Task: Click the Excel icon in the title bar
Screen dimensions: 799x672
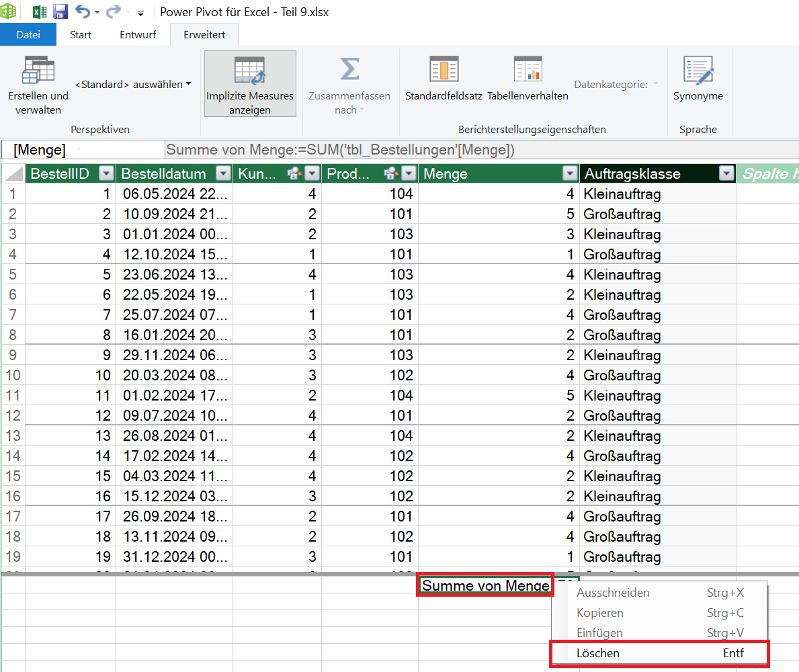Action: pos(39,11)
